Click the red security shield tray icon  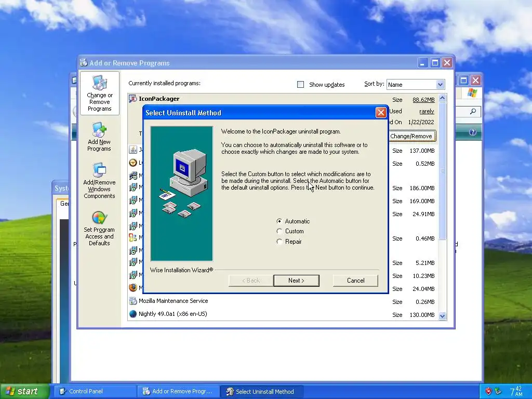tap(488, 391)
